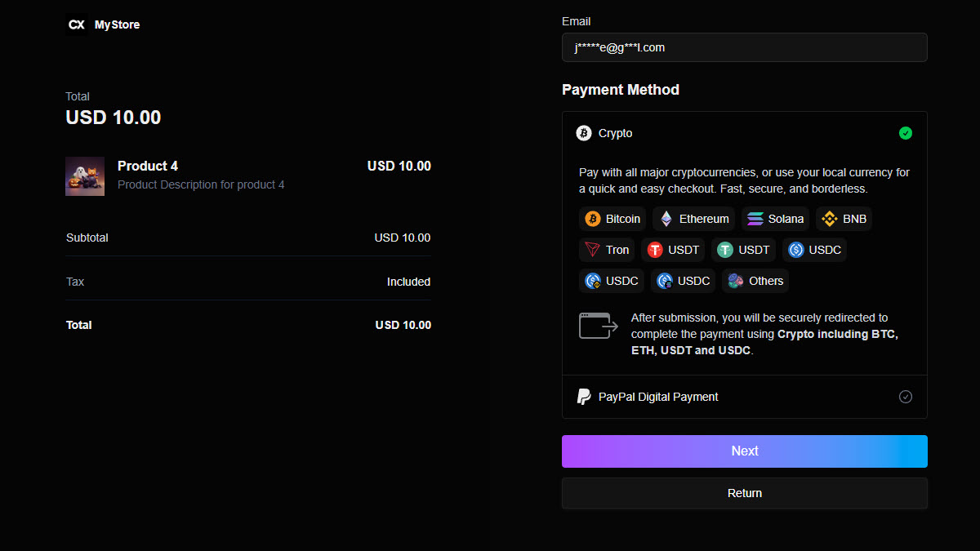Click the PayPal logo icon
The width and height of the screenshot is (980, 551).
pos(584,397)
